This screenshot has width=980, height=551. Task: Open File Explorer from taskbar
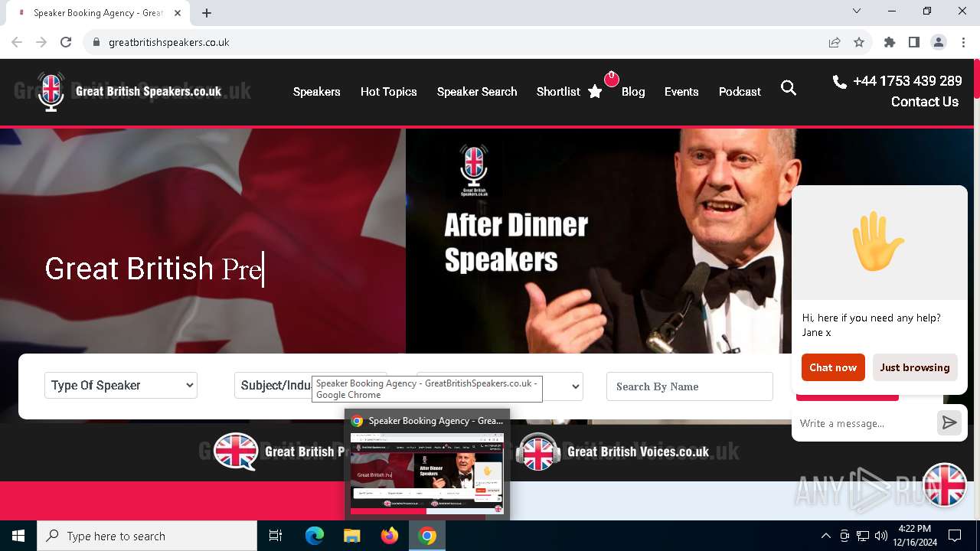351,536
